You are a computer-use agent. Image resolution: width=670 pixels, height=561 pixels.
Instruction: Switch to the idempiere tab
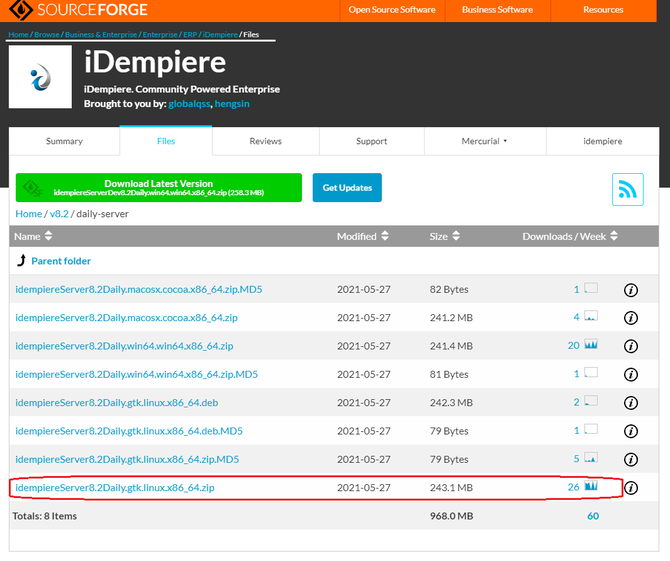tap(602, 141)
